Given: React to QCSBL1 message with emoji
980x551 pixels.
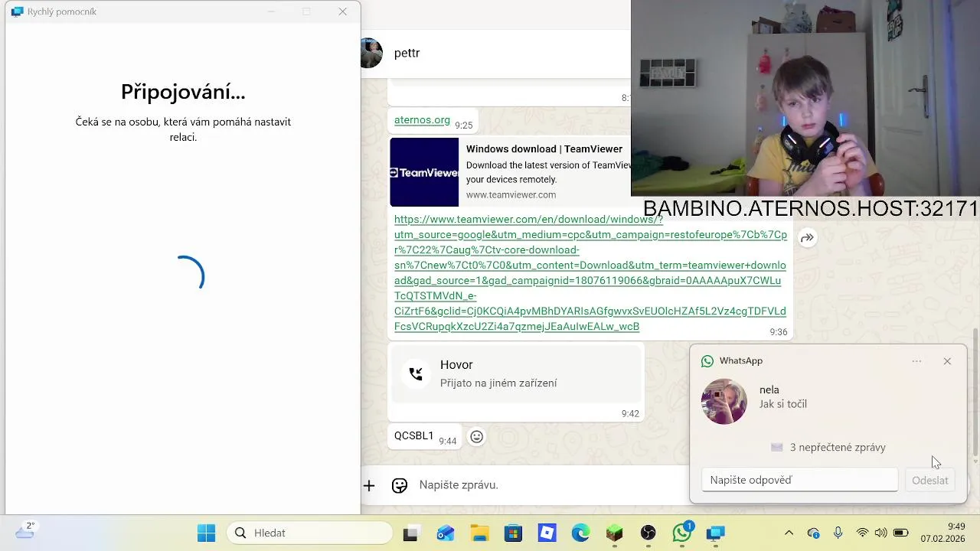Looking at the screenshot, I should click(476, 437).
